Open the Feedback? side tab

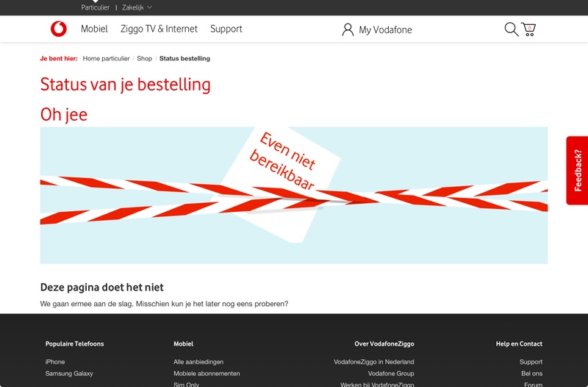point(577,171)
